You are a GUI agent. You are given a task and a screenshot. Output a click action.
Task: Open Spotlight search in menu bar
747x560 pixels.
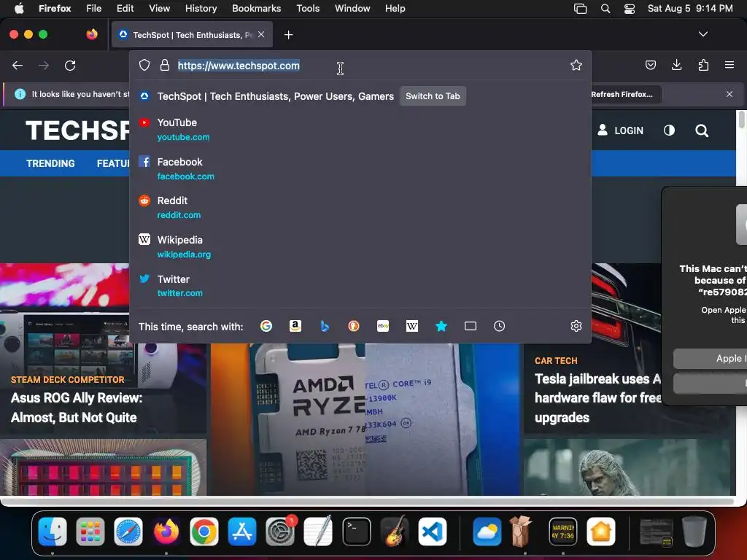pyautogui.click(x=605, y=9)
